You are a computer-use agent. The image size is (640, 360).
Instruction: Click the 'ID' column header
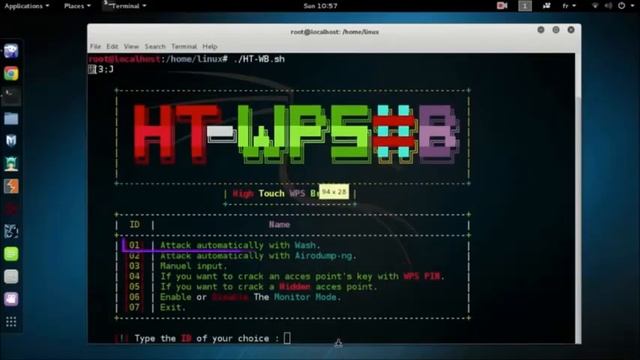pos(134,224)
